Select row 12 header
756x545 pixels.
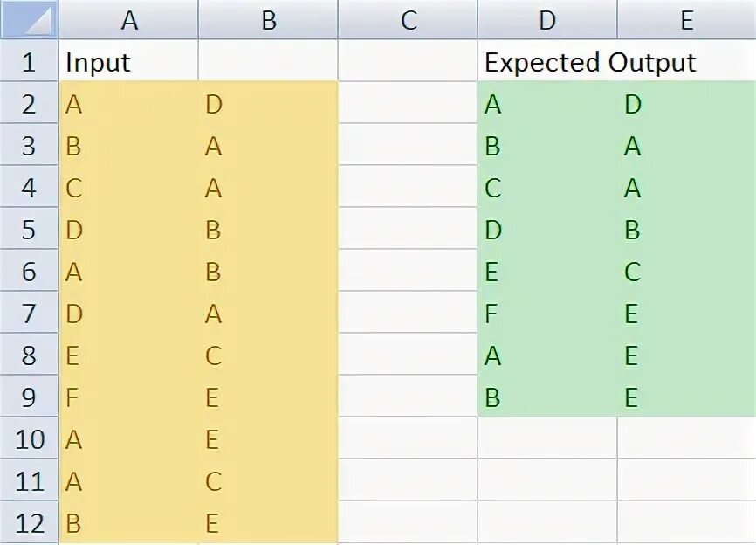click(x=30, y=523)
